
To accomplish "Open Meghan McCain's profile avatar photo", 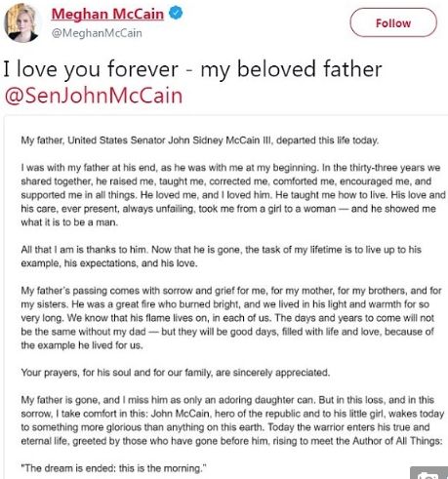I will (22, 22).
